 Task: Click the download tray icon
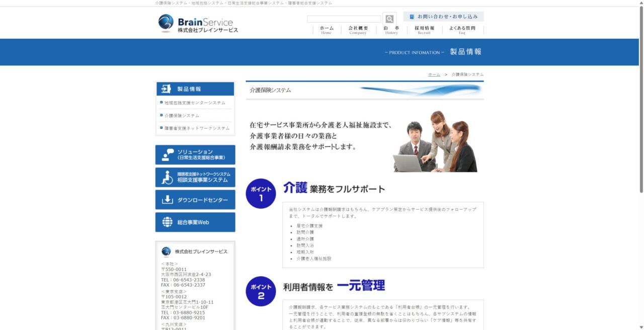(x=168, y=200)
